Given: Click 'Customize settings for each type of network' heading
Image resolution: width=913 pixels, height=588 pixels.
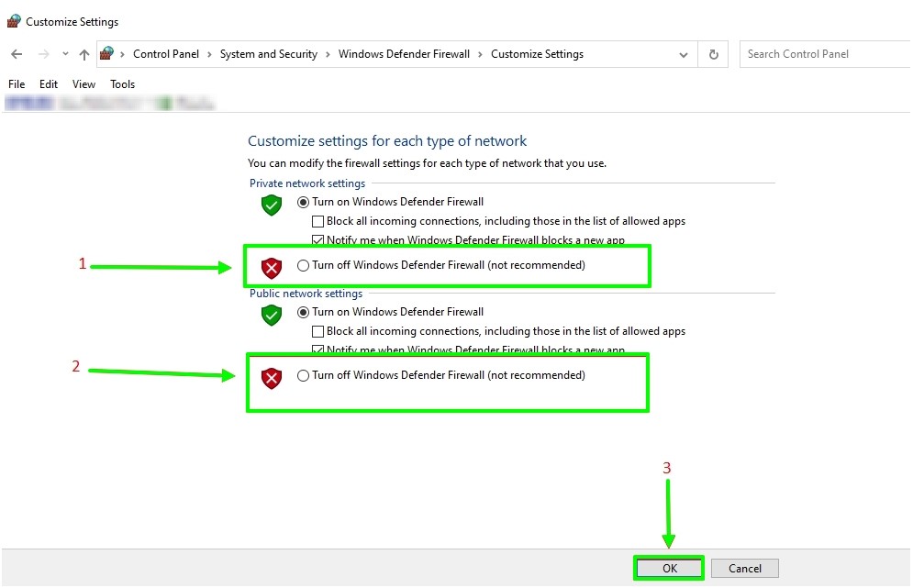Looking at the screenshot, I should (x=387, y=141).
